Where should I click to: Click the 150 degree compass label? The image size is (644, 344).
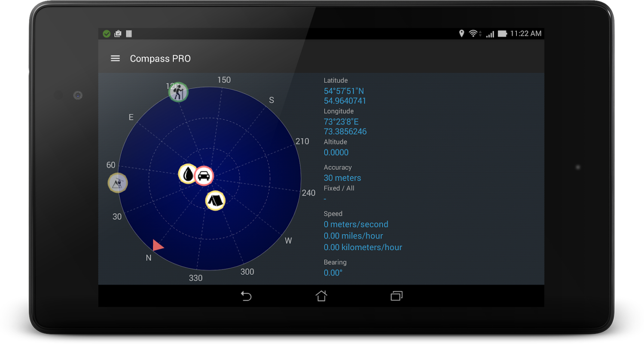[224, 80]
